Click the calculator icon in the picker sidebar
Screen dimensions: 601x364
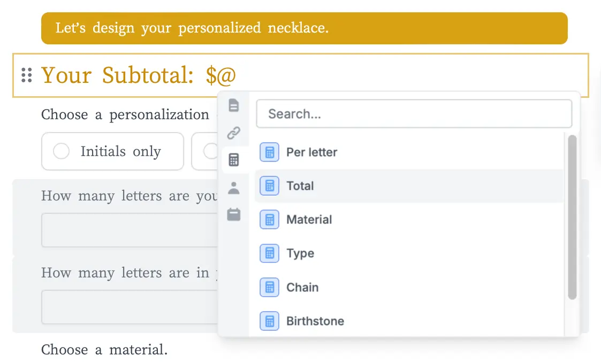tap(234, 159)
